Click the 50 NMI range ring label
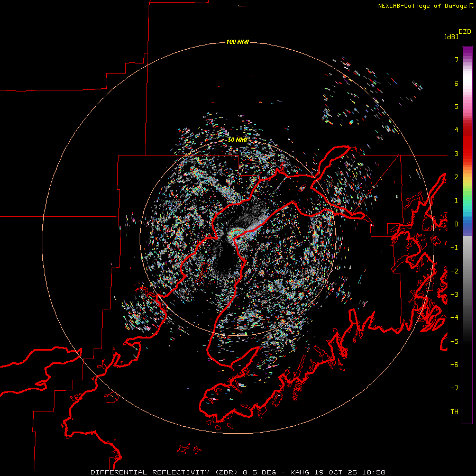Viewport: 476px width, 476px height. pyautogui.click(x=237, y=140)
